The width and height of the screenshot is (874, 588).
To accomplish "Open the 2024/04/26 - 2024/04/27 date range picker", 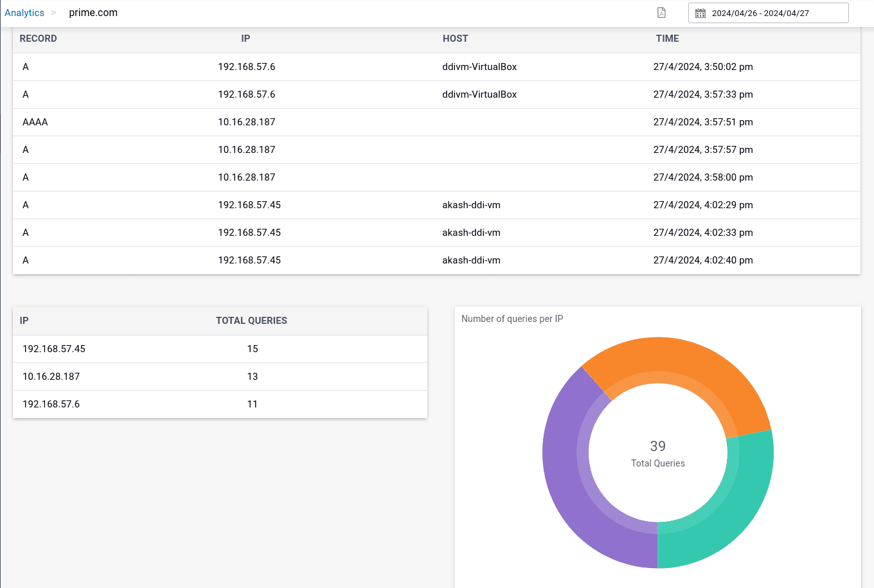I will point(768,13).
